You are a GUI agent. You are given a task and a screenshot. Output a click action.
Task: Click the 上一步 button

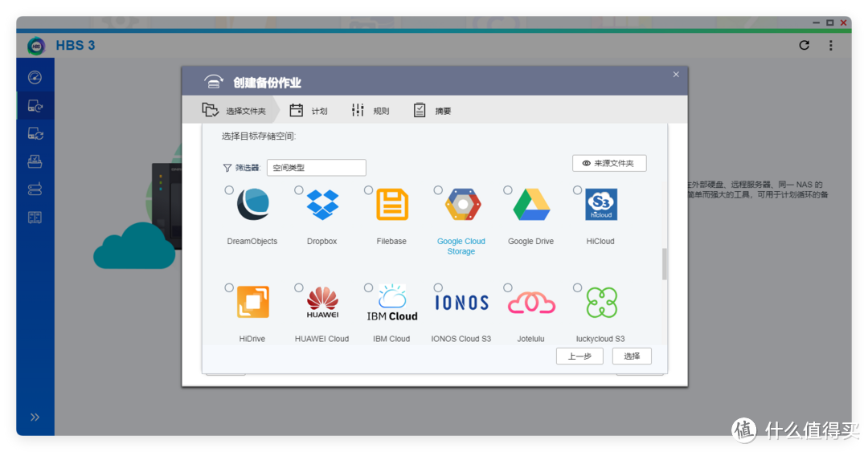pyautogui.click(x=579, y=356)
